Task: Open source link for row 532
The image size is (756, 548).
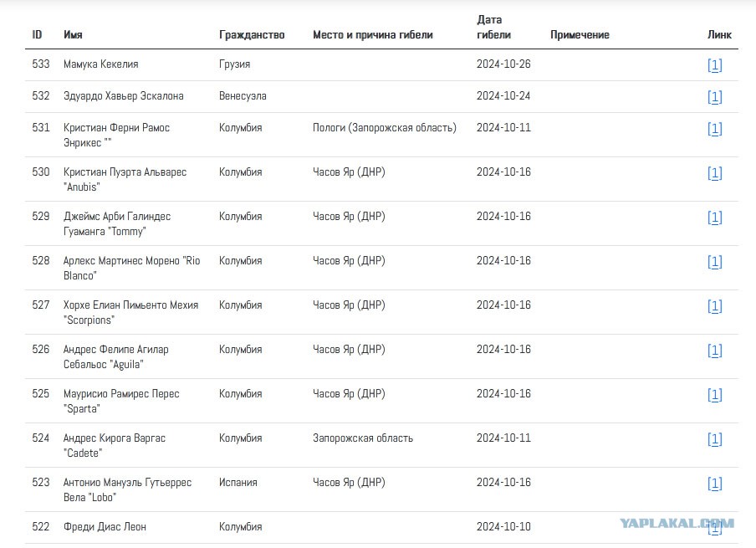Action: (714, 96)
